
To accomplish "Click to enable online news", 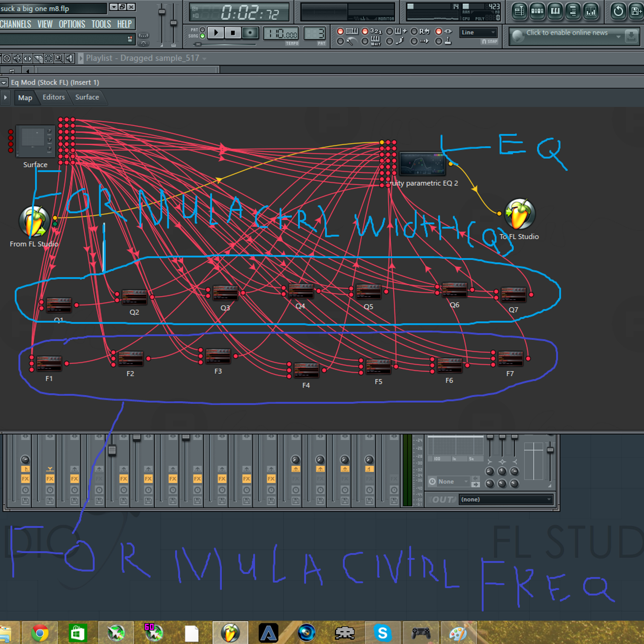I will (x=567, y=33).
